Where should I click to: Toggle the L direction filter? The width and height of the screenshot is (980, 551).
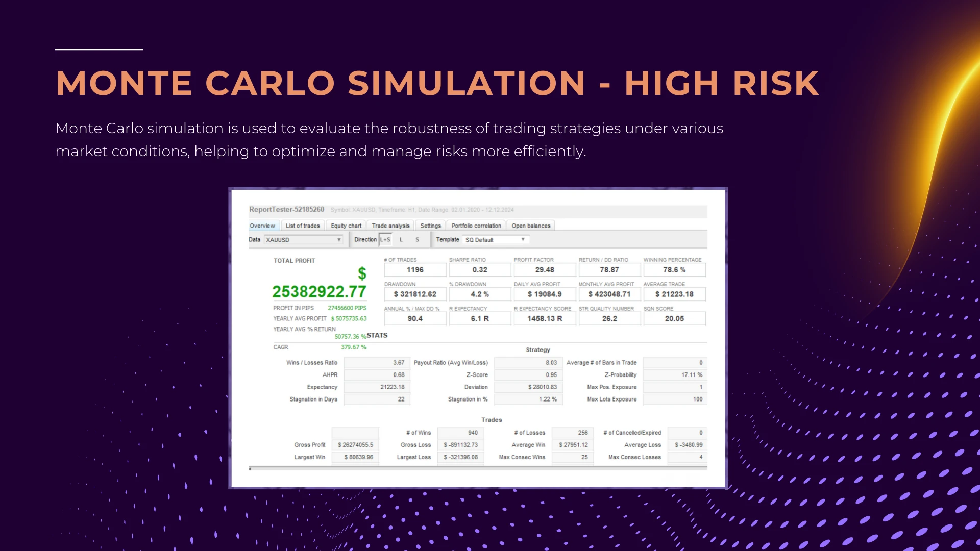(x=402, y=239)
